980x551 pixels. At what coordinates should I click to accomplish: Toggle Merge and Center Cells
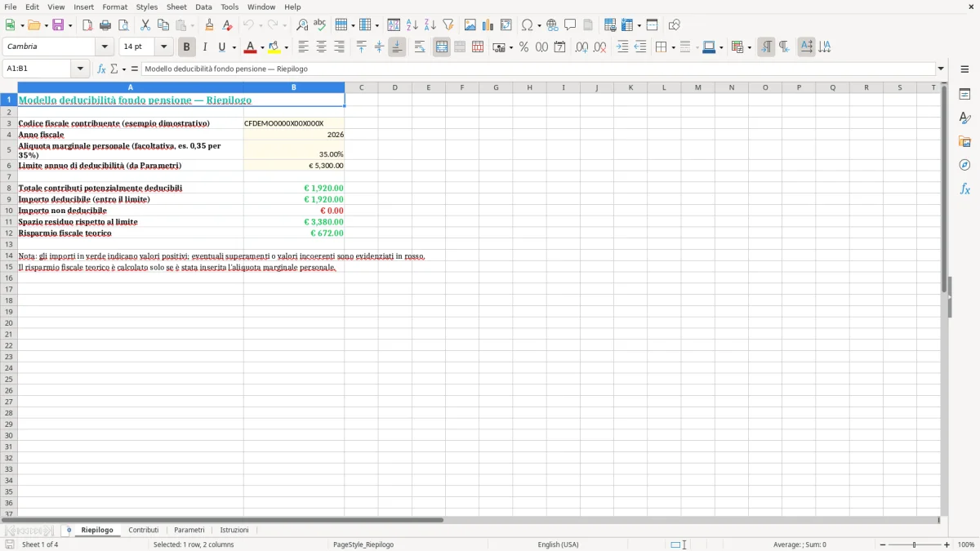pos(442,47)
